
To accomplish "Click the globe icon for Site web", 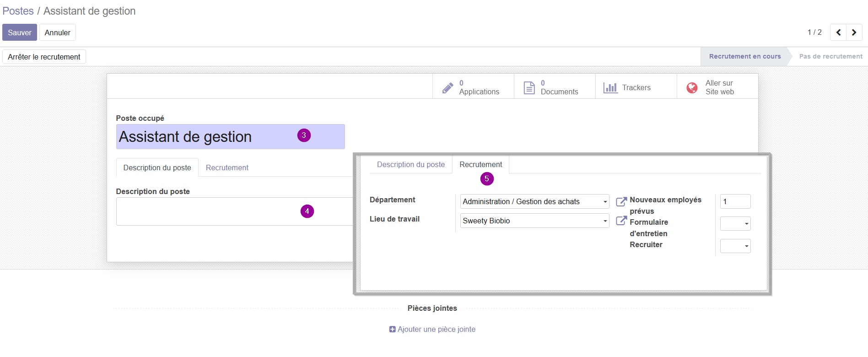I will [692, 87].
